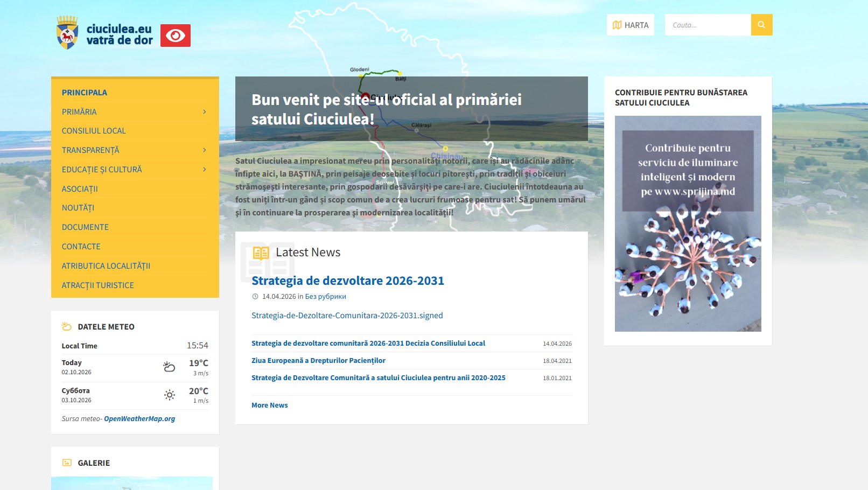Open the CONTACTE menu item
This screenshot has height=490, width=868.
(81, 247)
